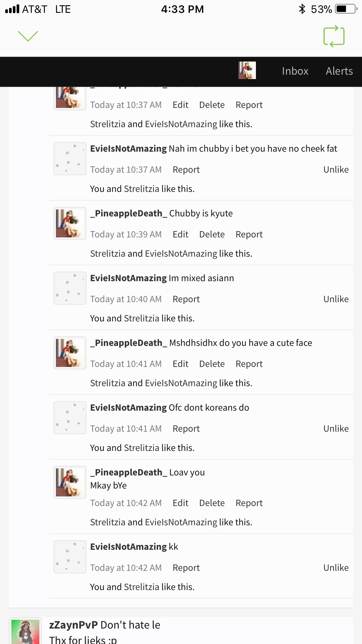Delete the "Chubby is kyute" comment

pos(212,234)
